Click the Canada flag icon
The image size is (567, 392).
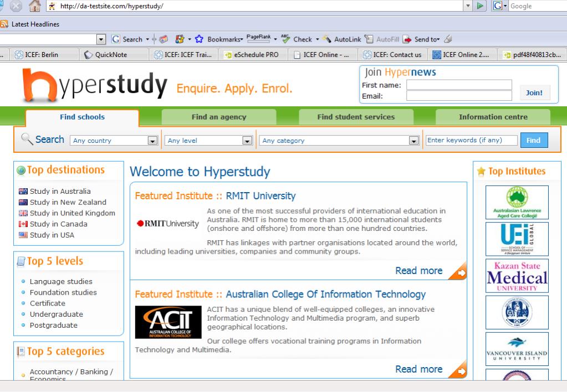tap(23, 224)
